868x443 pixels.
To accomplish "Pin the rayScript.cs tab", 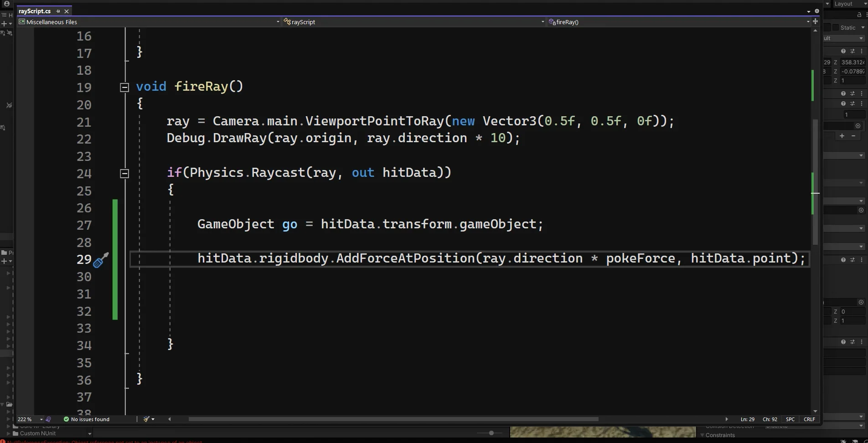I will (58, 11).
